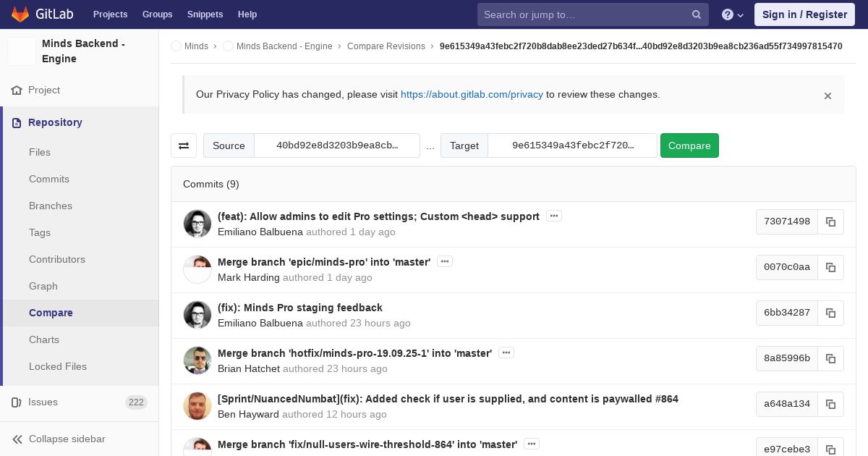
Task: Open Charts in sidebar
Action: tap(44, 339)
